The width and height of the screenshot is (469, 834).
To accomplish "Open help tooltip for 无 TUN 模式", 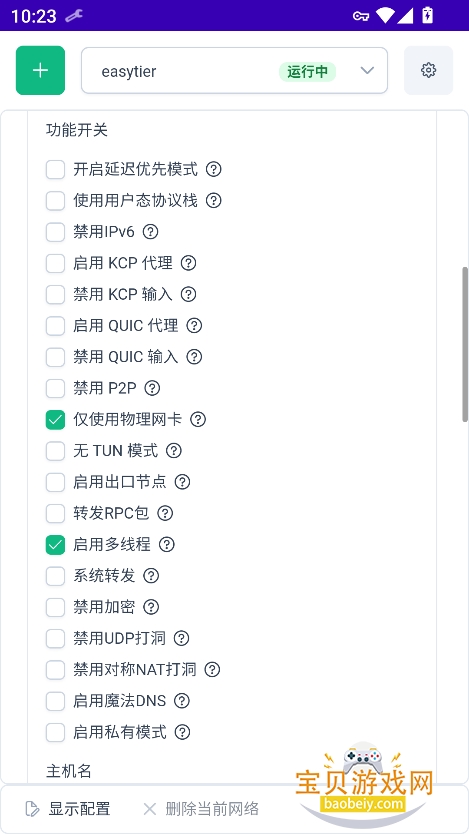I will [174, 451].
